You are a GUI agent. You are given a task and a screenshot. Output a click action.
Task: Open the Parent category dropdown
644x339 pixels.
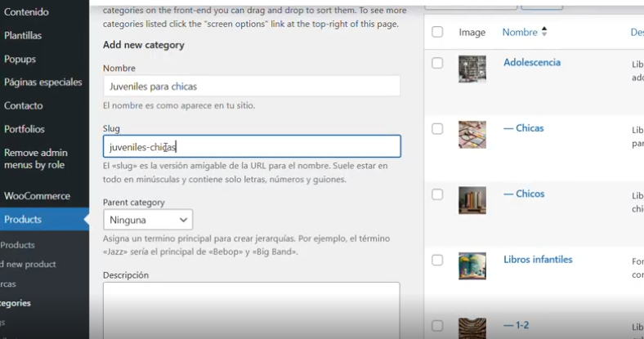coord(148,220)
